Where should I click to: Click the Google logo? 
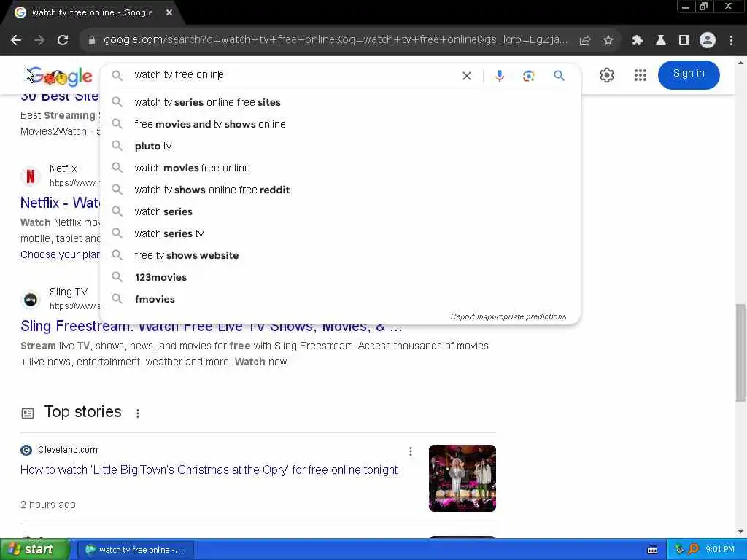click(61, 76)
